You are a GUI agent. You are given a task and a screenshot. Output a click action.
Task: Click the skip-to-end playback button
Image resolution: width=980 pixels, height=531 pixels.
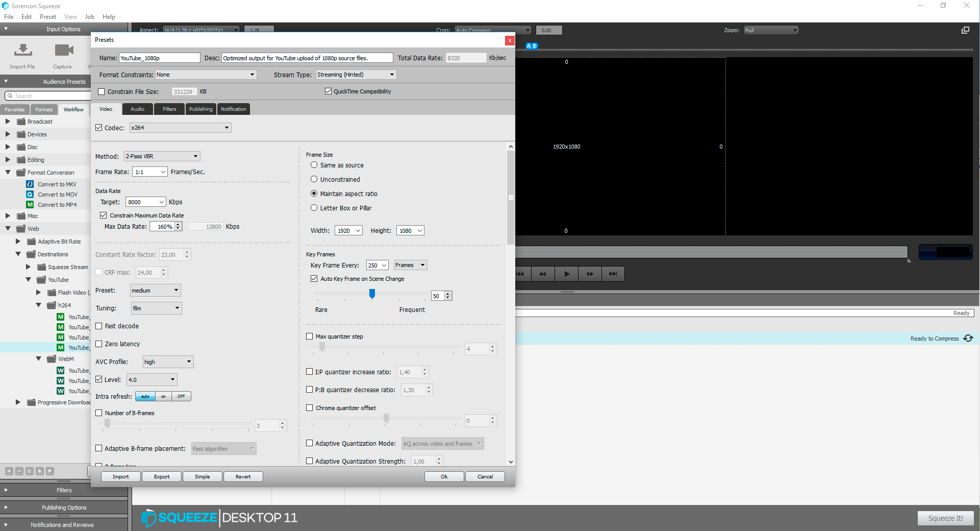click(613, 274)
